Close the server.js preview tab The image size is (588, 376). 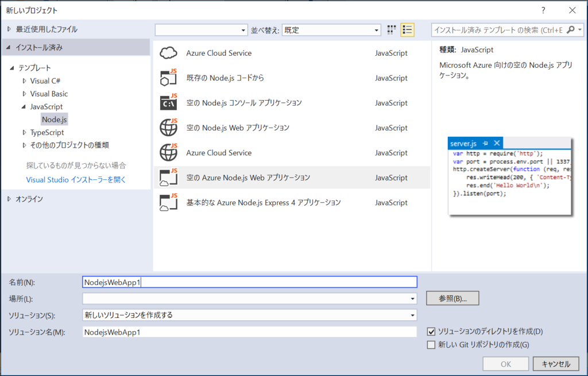click(497, 143)
